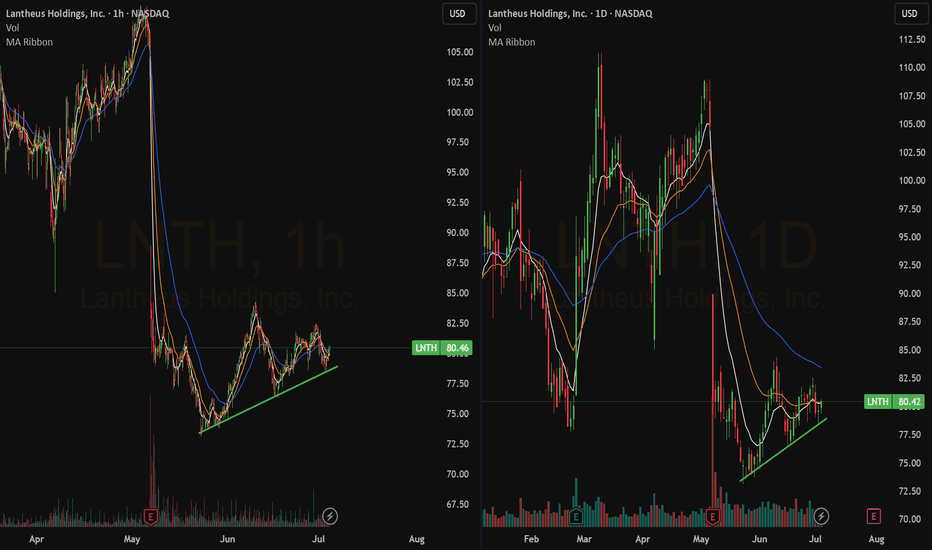The width and height of the screenshot is (932, 550).
Task: Click green trendline on the 1h chart
Action: (269, 400)
